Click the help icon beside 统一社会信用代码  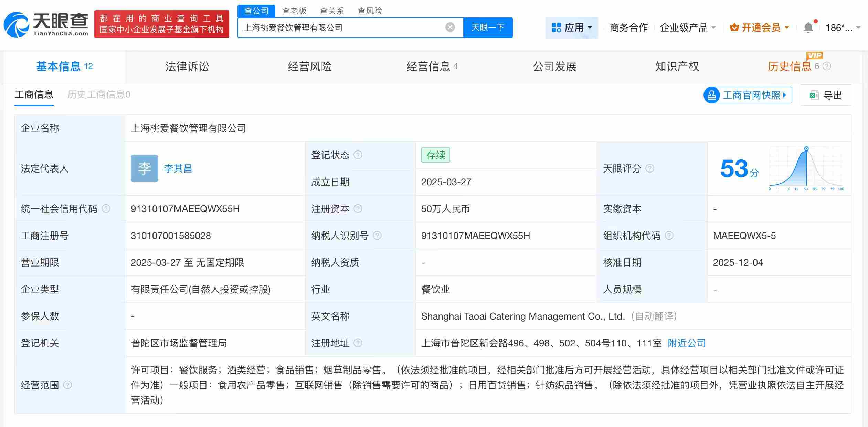coord(107,209)
